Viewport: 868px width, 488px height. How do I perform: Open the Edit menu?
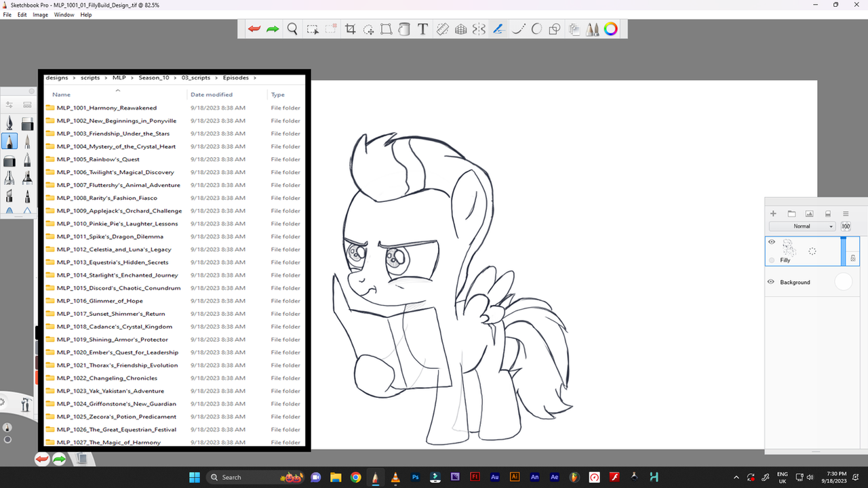(22, 14)
